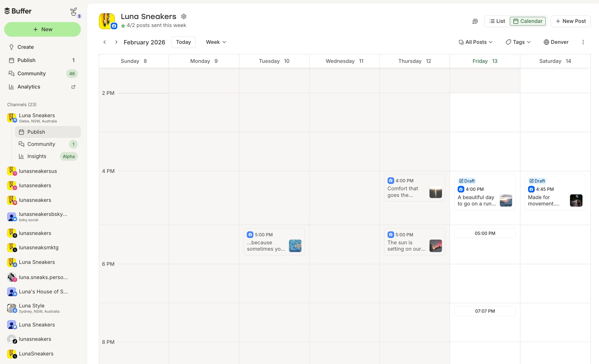Click thumbnail on Friday 4:00 PM draft
Screen dimensions: 599x364
click(x=506, y=200)
